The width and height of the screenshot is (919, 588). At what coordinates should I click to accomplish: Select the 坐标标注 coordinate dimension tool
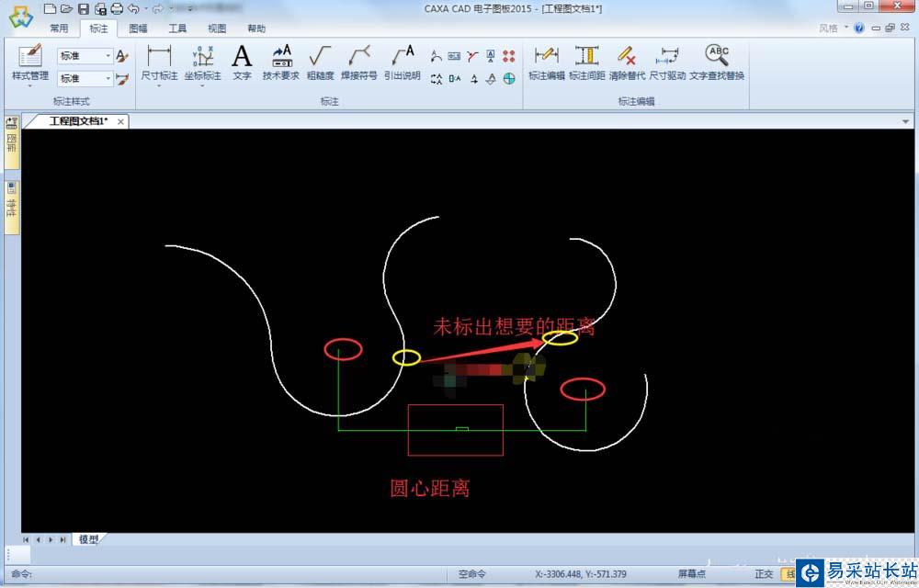point(203,62)
